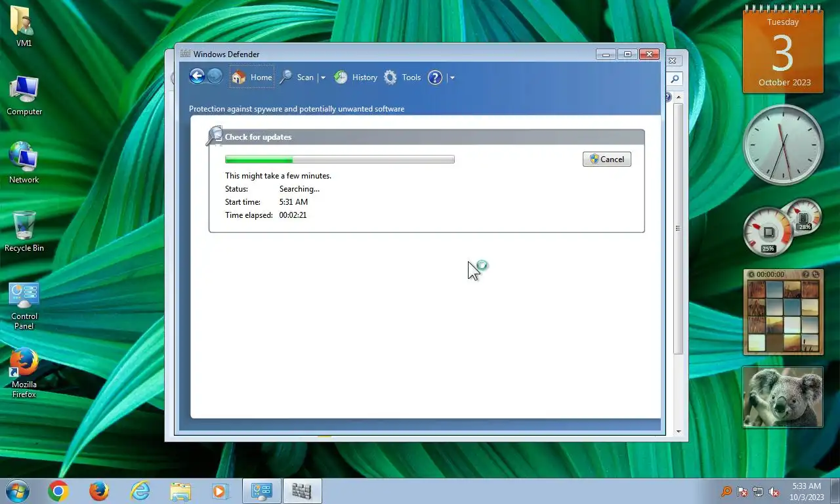This screenshot has width=840, height=504.
Task: Click the CPU meter gadget dial
Action: (768, 231)
